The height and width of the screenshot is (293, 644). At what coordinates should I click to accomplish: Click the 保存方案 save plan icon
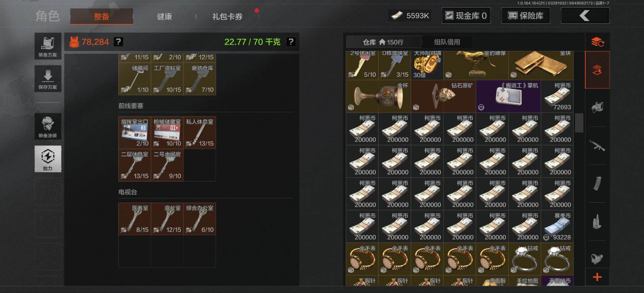(x=48, y=79)
